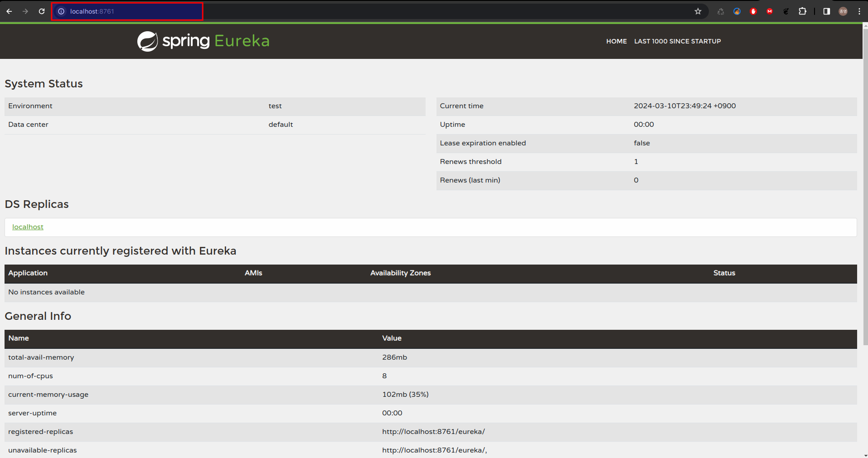Open the GNOME footprint extension icon

[x=786, y=11]
